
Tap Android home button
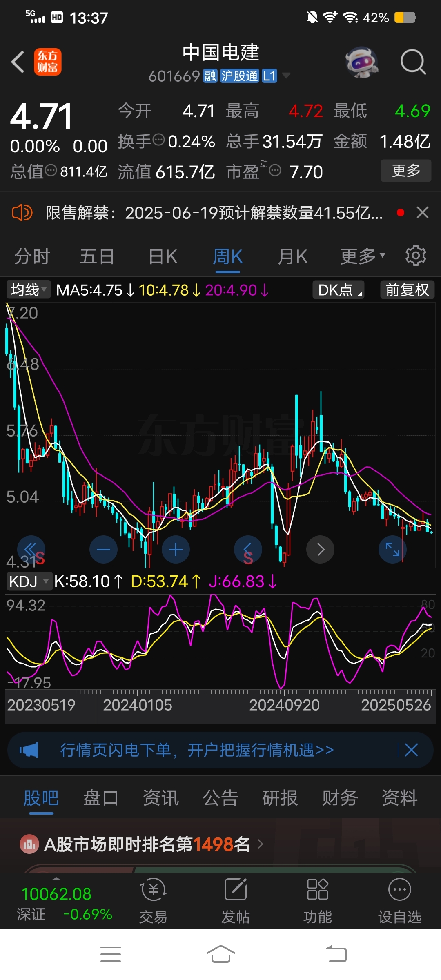point(220,954)
